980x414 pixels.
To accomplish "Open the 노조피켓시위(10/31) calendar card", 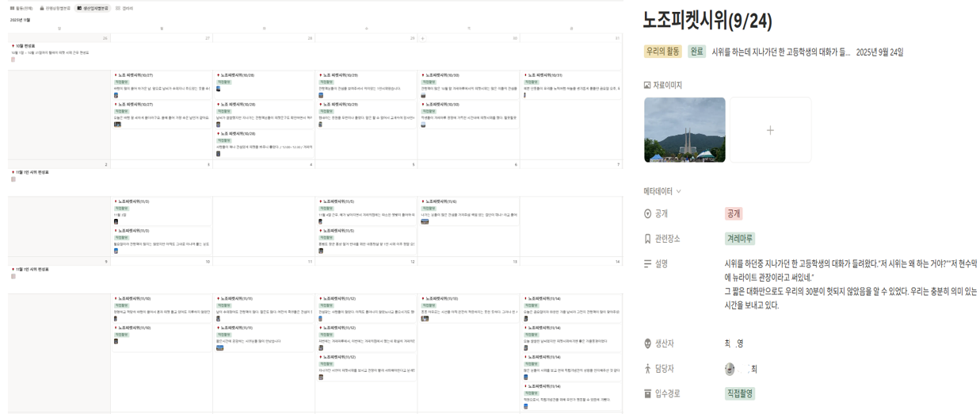I will (x=570, y=85).
